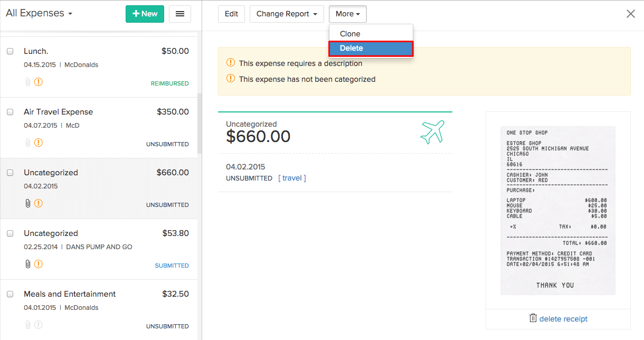Open the All Expenses dropdown
Screen dimensions: 644x340
[x=39, y=13]
